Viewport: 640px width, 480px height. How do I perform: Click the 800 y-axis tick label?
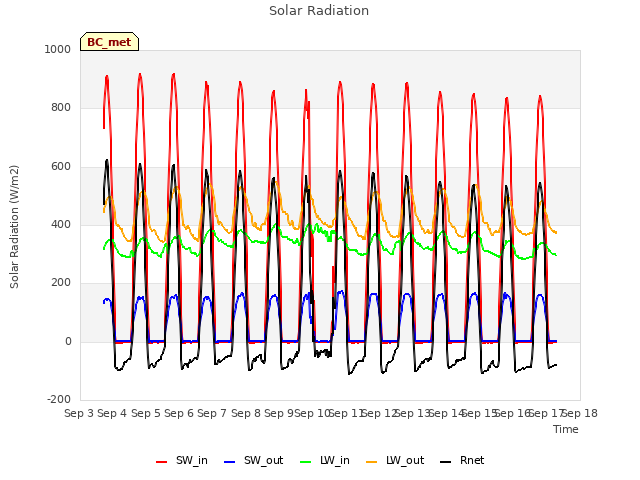pyautogui.click(x=61, y=108)
